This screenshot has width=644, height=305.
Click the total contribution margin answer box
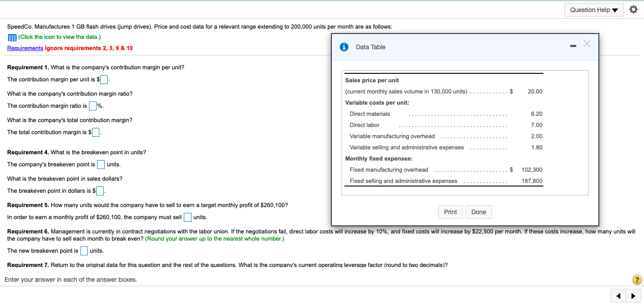tap(95, 132)
